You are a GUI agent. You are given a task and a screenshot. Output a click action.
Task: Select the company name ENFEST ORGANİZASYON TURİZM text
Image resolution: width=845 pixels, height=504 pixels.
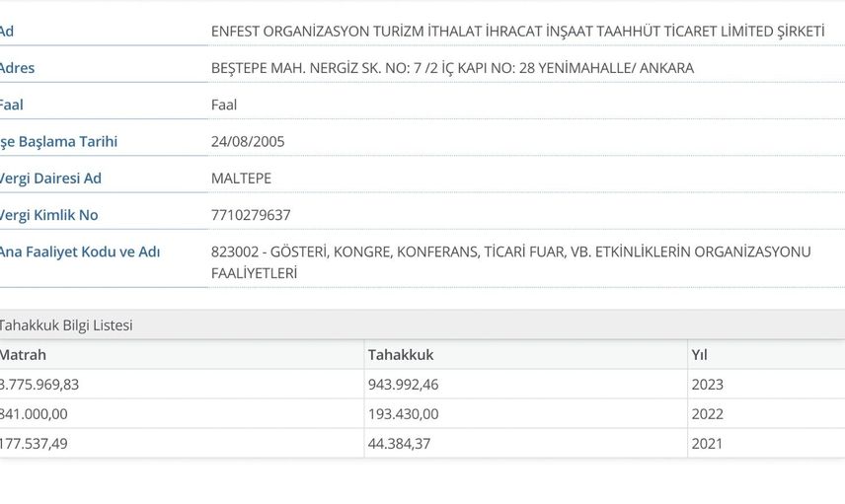point(518,32)
